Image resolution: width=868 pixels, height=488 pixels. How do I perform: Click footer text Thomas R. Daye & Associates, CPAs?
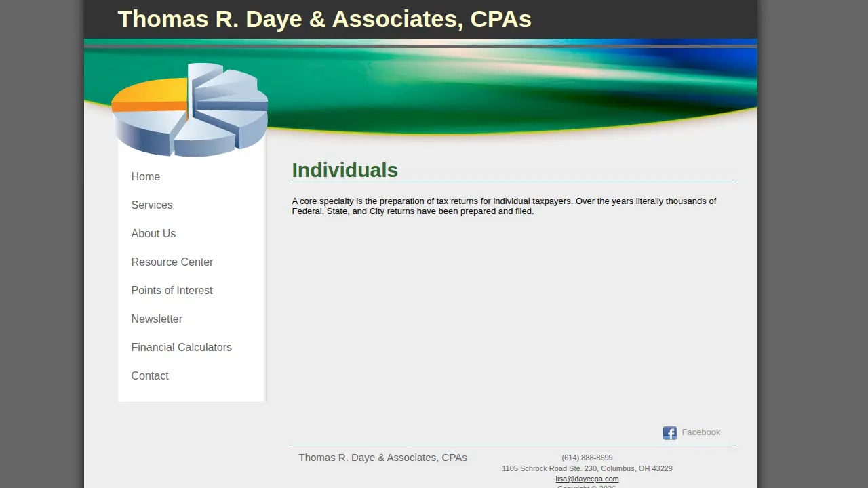[x=383, y=457]
